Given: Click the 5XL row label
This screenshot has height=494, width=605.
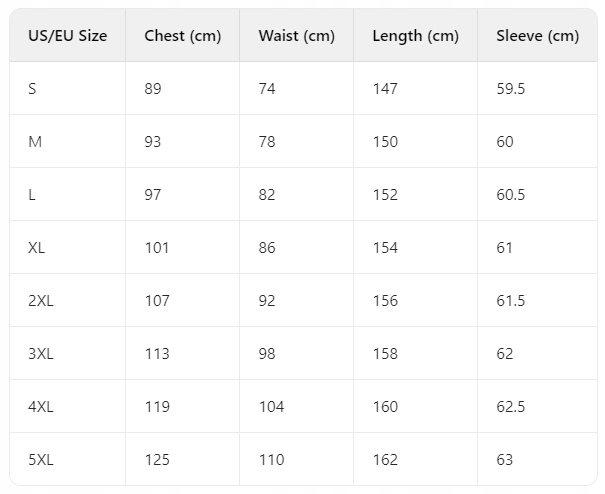Looking at the screenshot, I should coord(41,460).
